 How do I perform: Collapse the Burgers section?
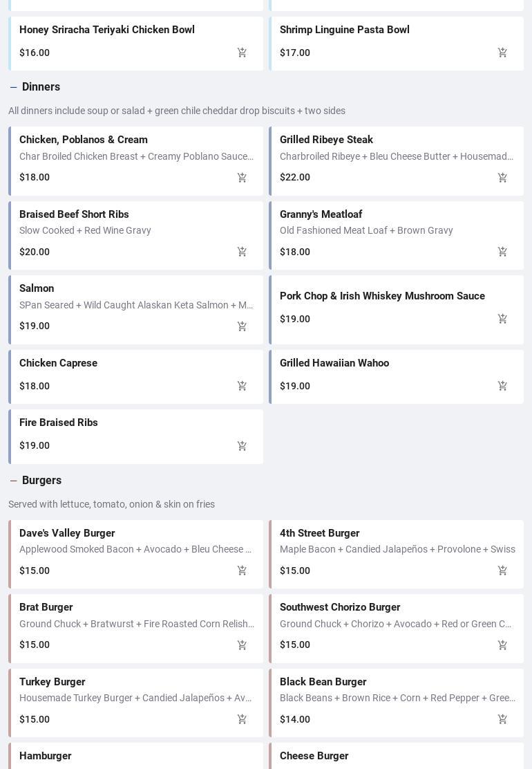[x=14, y=481]
